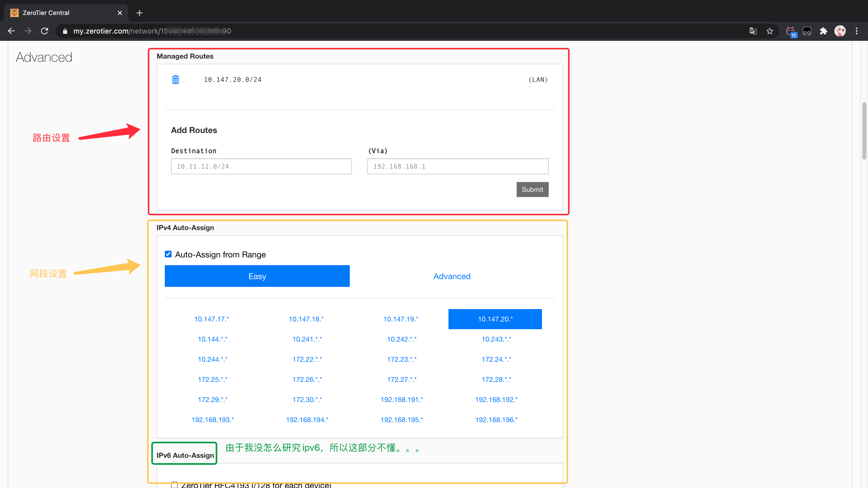Click the user profile avatar icon
Image resolution: width=868 pixels, height=488 pixels.
[x=840, y=31]
